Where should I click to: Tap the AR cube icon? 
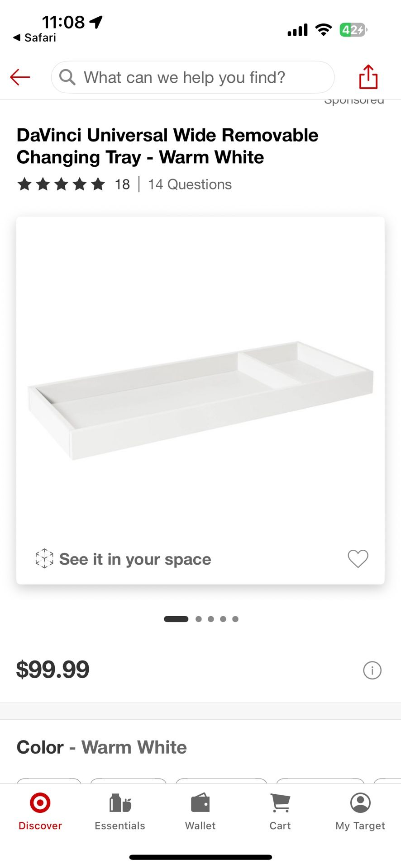click(44, 559)
